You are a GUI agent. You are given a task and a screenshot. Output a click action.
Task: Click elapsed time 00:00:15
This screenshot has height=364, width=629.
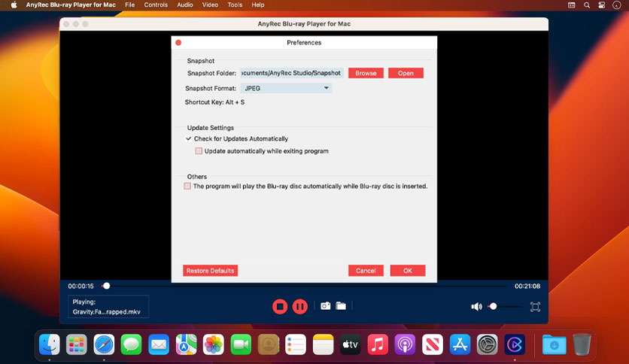point(81,287)
